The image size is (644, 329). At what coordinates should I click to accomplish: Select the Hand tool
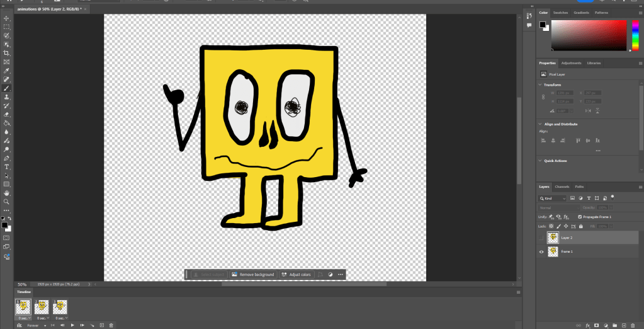click(6, 193)
